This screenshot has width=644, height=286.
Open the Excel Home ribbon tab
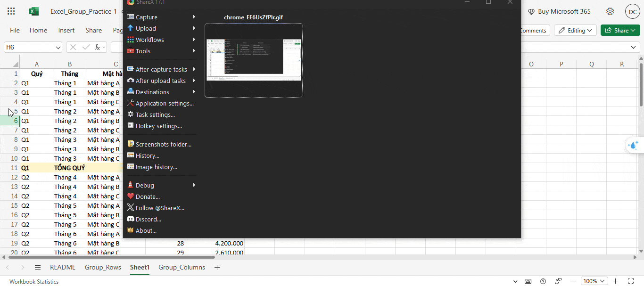[38, 30]
